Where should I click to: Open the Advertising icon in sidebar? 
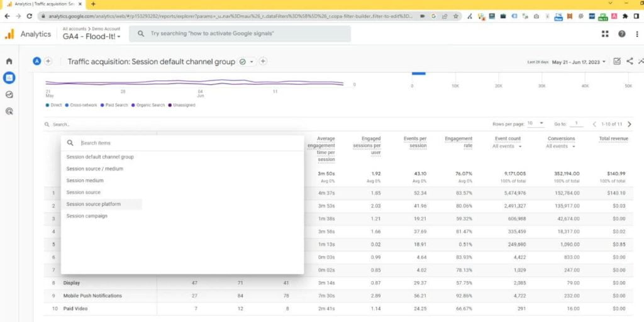(x=9, y=111)
